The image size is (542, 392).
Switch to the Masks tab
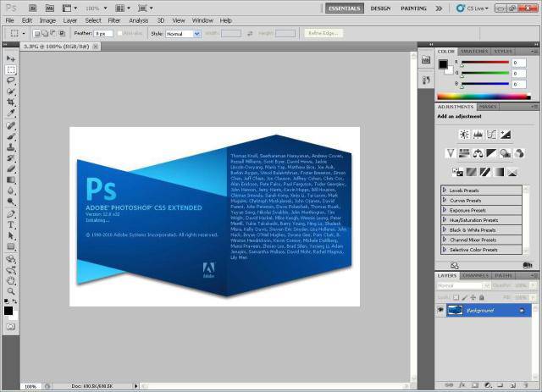(488, 107)
